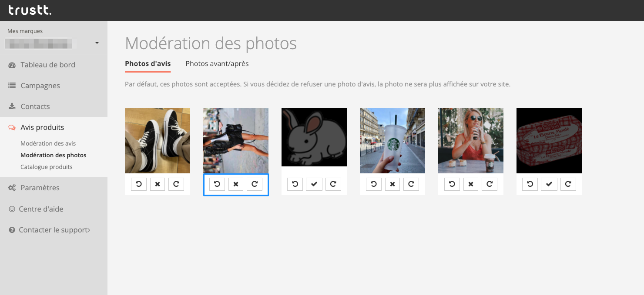Switch to Photos avant/après tab
This screenshot has height=295, width=644.
(x=217, y=63)
